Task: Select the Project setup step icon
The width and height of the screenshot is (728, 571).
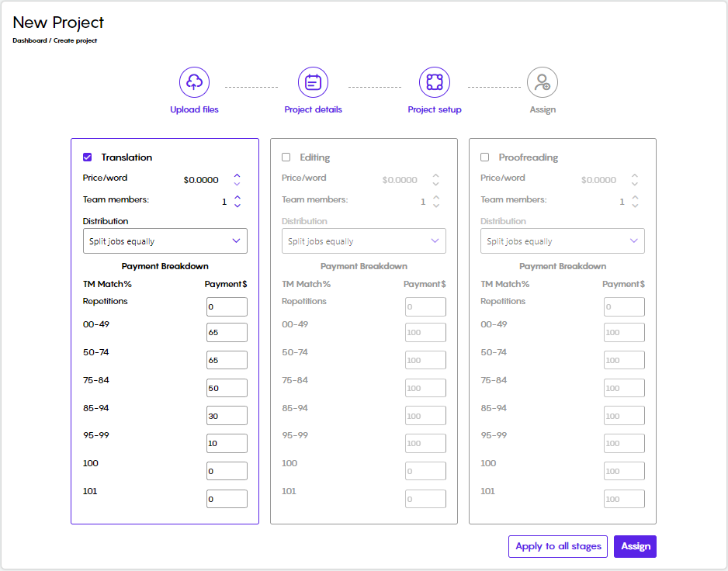Action: 435,82
